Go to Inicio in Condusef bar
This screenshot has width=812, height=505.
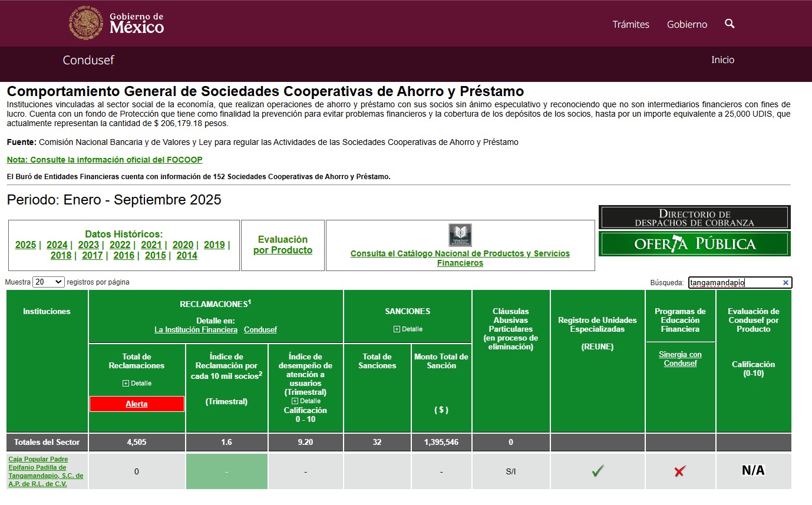(x=722, y=60)
